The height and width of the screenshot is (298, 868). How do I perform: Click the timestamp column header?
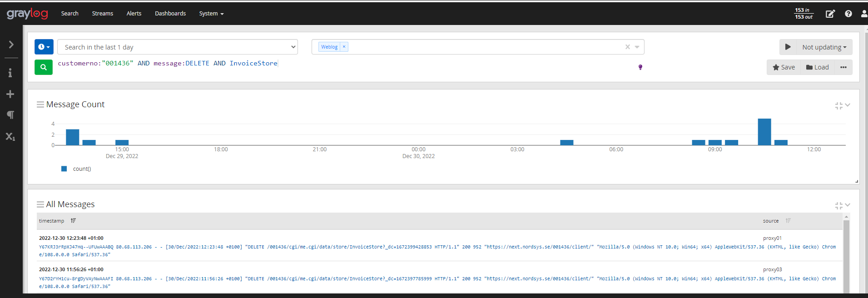[51, 221]
